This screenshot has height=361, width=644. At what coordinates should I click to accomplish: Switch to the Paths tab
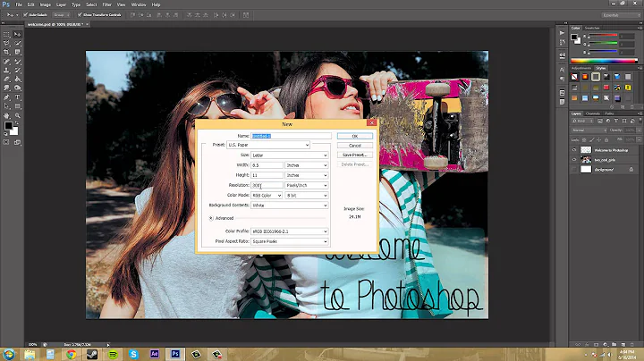[609, 113]
